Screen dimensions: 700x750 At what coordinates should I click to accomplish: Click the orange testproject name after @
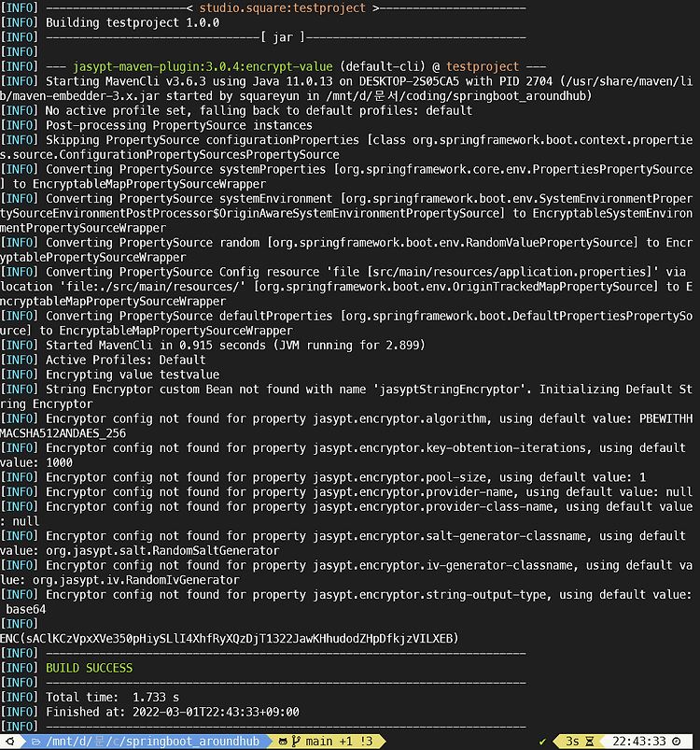(x=483, y=66)
